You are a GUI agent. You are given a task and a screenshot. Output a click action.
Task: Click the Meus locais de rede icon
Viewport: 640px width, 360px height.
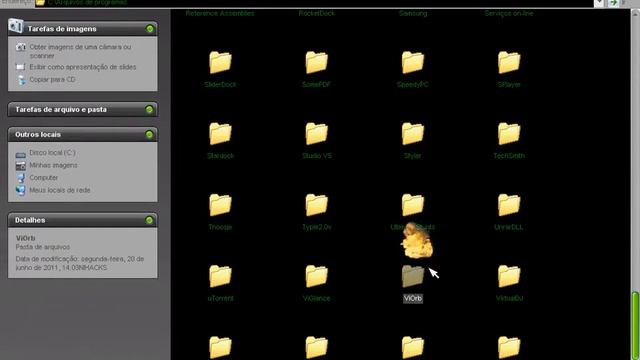pyautogui.click(x=21, y=191)
